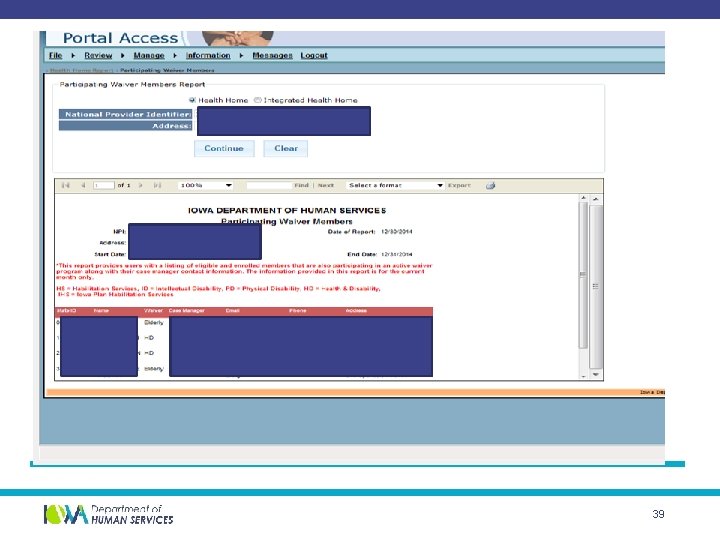Click the Portal Access title
Viewport: 720px width, 540px height.
coord(120,38)
